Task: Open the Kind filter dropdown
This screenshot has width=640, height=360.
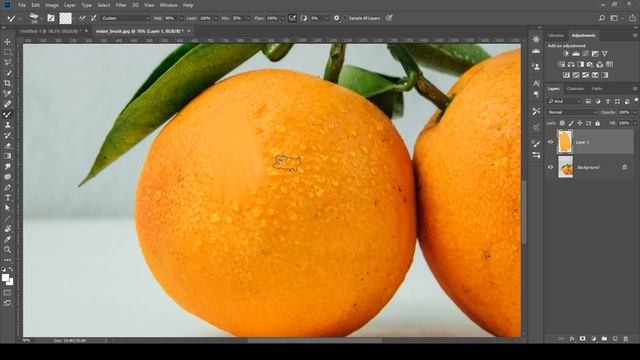Action: point(564,101)
